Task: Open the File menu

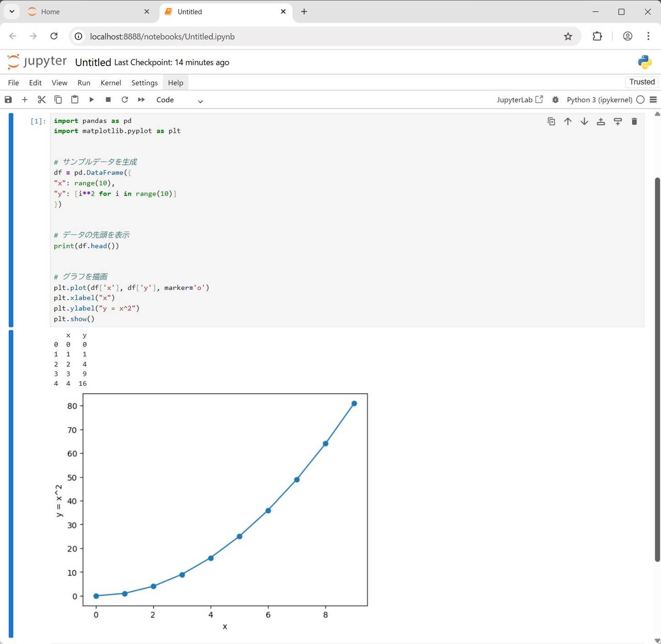Action: click(x=13, y=83)
